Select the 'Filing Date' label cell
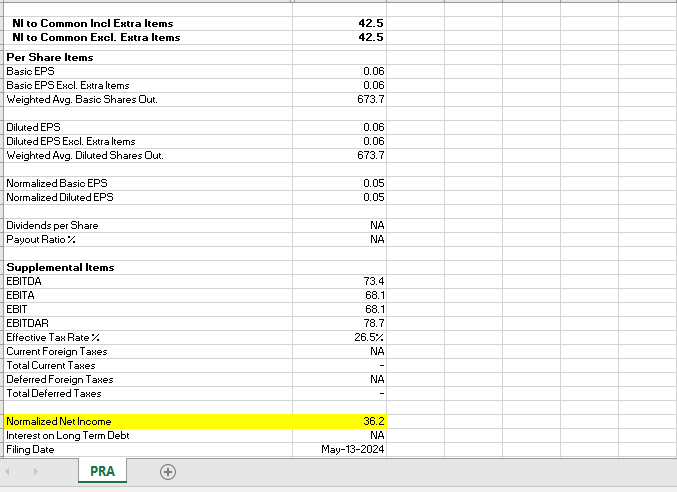 [148, 450]
